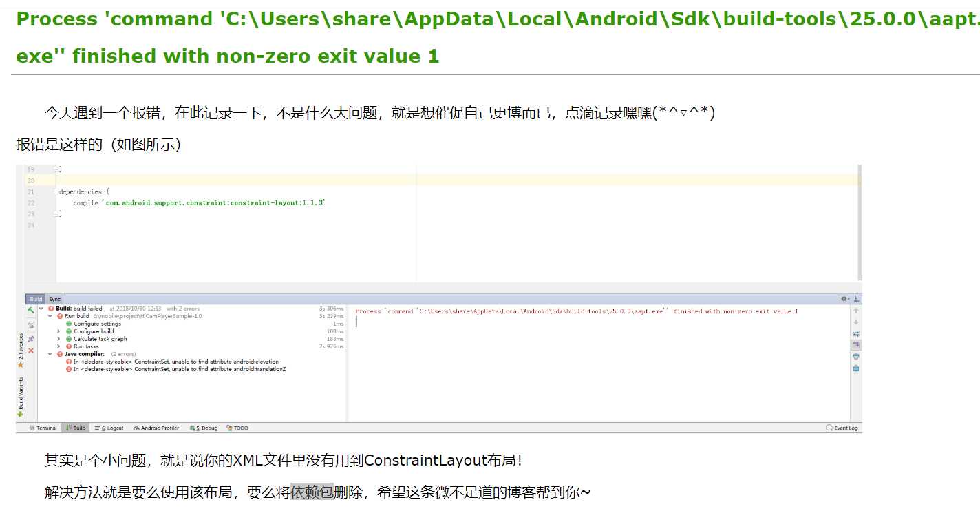980x522 pixels.
Task: Collapse the 'Build: build failed' tree node
Action: (41, 309)
